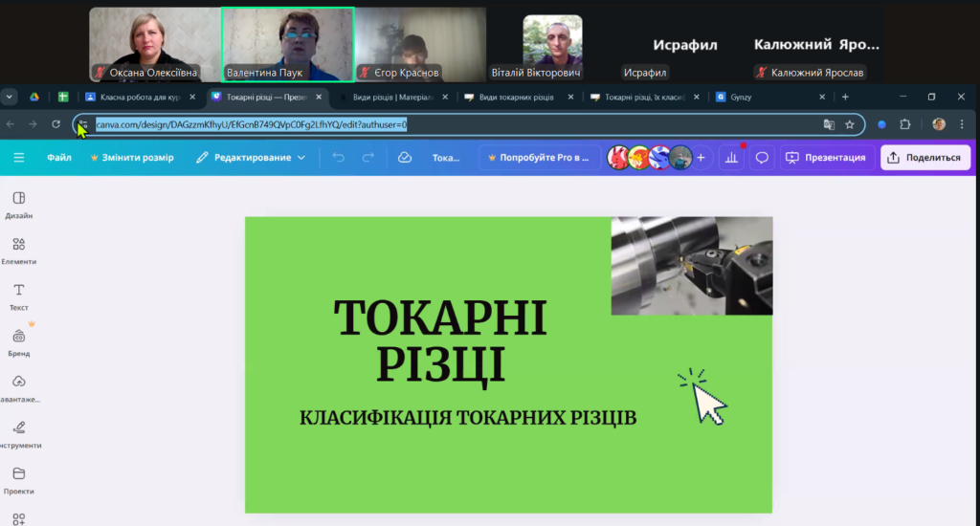
Task: Expand the Редактирование mode dropdown
Action: tap(251, 158)
